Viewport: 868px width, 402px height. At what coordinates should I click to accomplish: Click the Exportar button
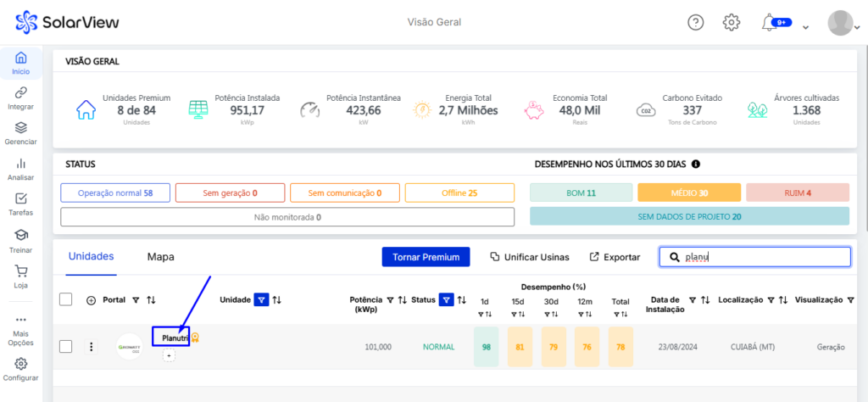click(615, 257)
